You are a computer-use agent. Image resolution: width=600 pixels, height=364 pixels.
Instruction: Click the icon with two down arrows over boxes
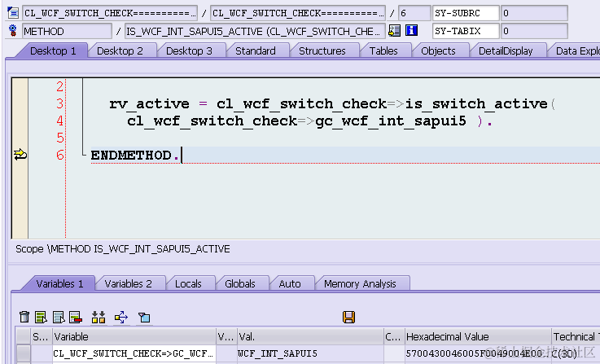point(99,317)
